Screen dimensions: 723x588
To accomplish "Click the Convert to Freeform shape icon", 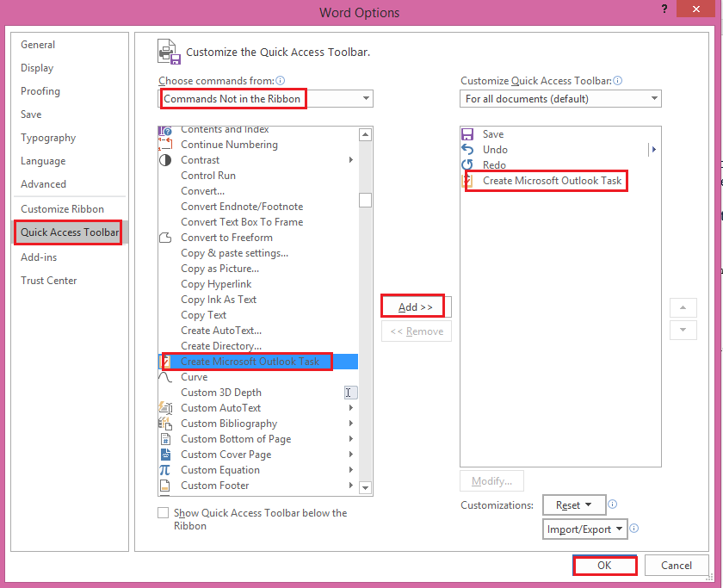I will coord(165,238).
